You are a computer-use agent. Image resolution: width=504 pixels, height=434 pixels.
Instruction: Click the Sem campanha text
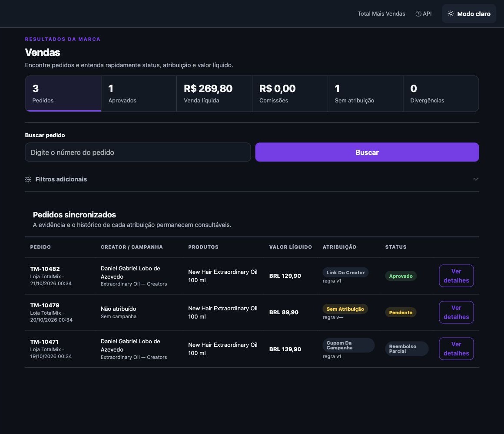[119, 316]
